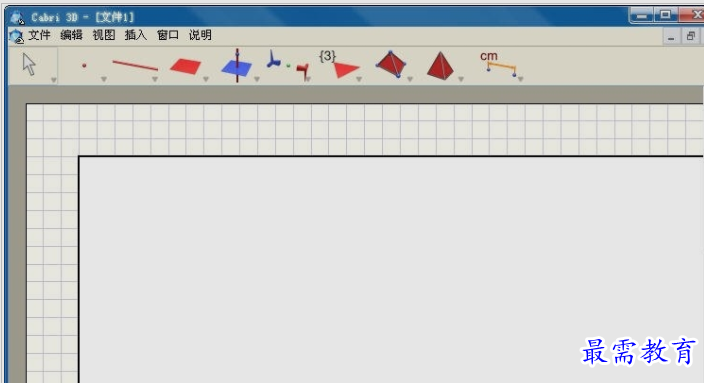Image resolution: width=704 pixels, height=383 pixels.
Task: Restore the inner document window
Action: (691, 36)
